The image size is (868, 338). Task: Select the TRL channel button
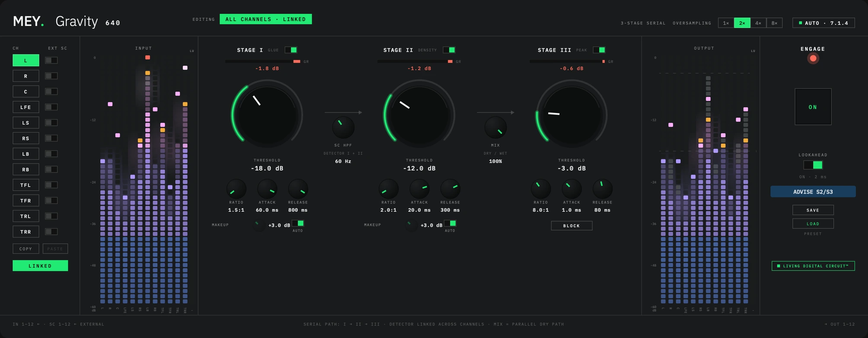(x=26, y=216)
